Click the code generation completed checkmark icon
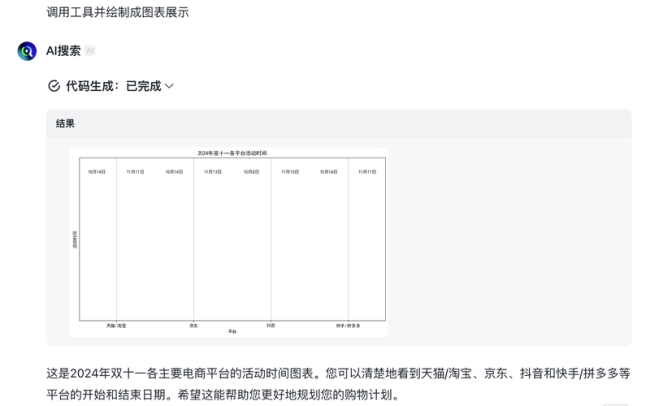The height and width of the screenshot is (406, 650). (x=54, y=86)
